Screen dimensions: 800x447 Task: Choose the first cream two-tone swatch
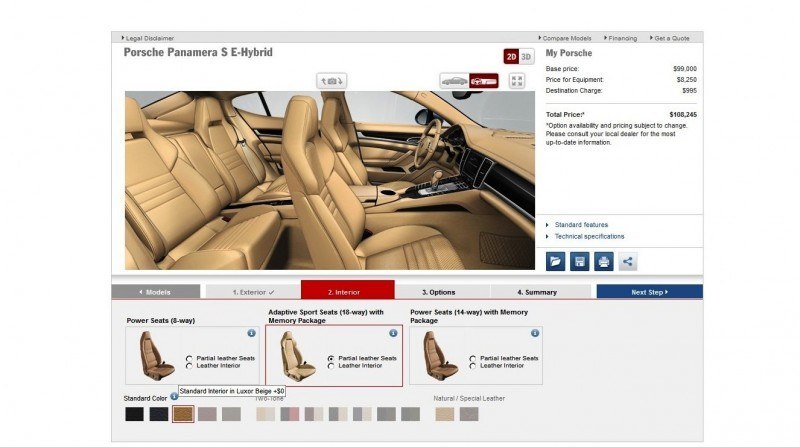pyautogui.click(x=265, y=414)
